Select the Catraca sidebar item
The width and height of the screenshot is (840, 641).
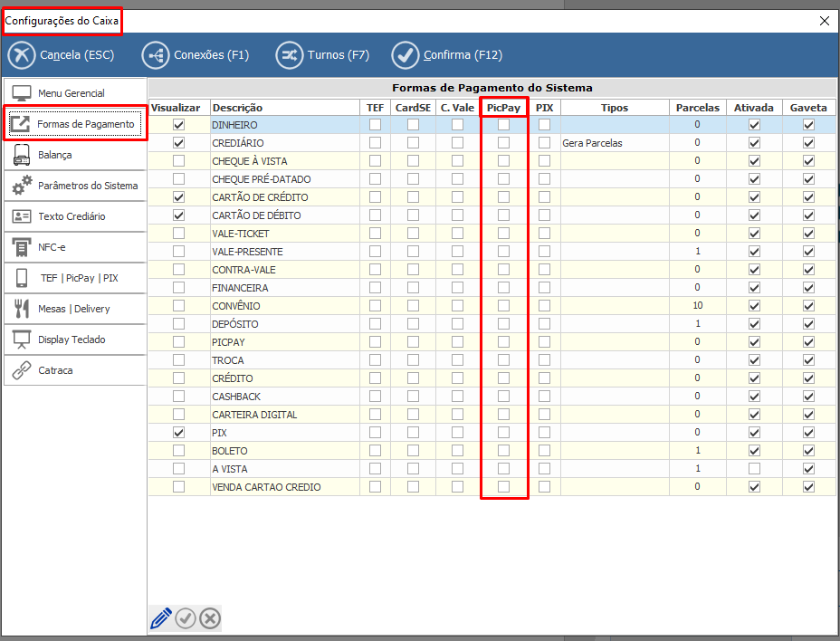pos(74,370)
